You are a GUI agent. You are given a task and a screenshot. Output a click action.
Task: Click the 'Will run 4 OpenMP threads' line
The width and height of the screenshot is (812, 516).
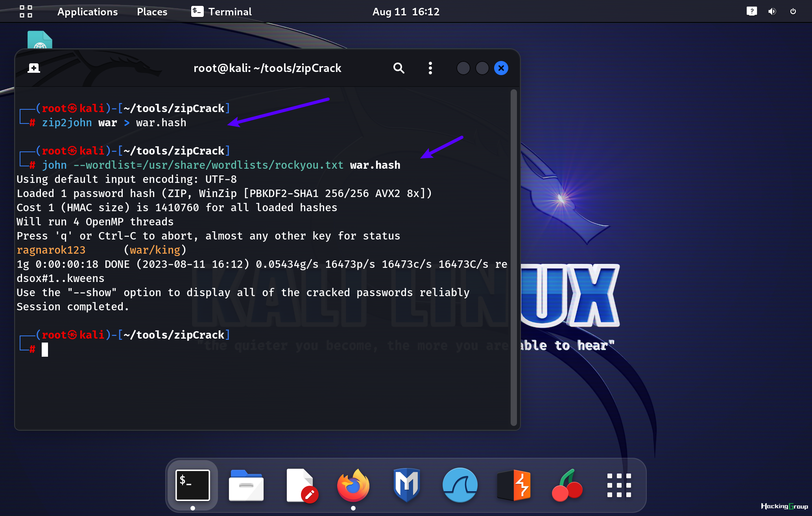95,222
